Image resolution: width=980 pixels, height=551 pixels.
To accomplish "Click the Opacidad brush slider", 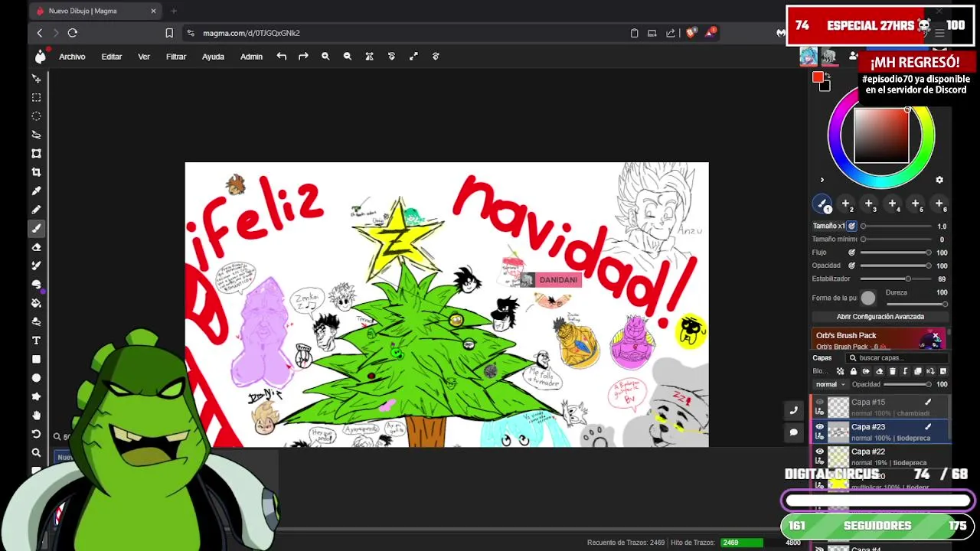I will [895, 266].
